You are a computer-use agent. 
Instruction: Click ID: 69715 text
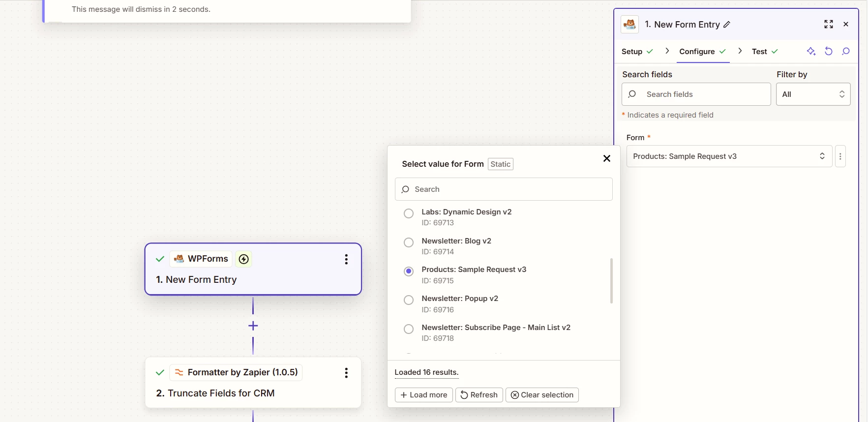point(438,281)
